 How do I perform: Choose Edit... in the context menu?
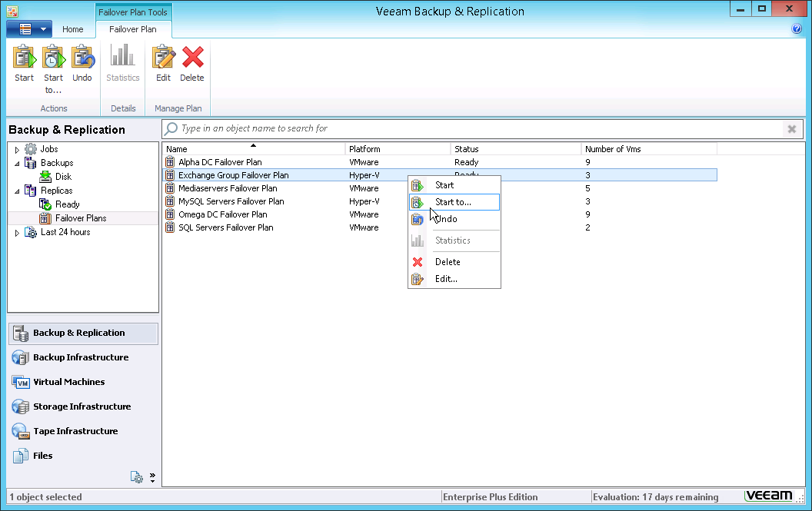click(454, 278)
